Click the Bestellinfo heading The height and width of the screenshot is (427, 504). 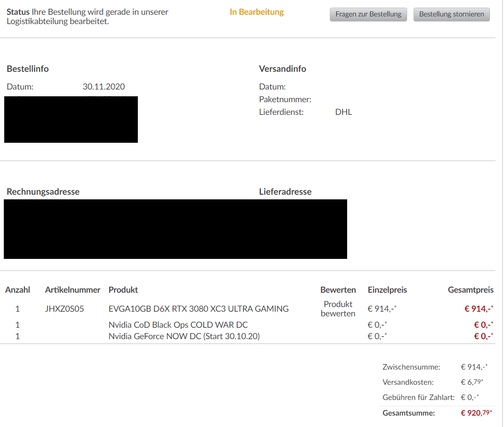coord(27,69)
